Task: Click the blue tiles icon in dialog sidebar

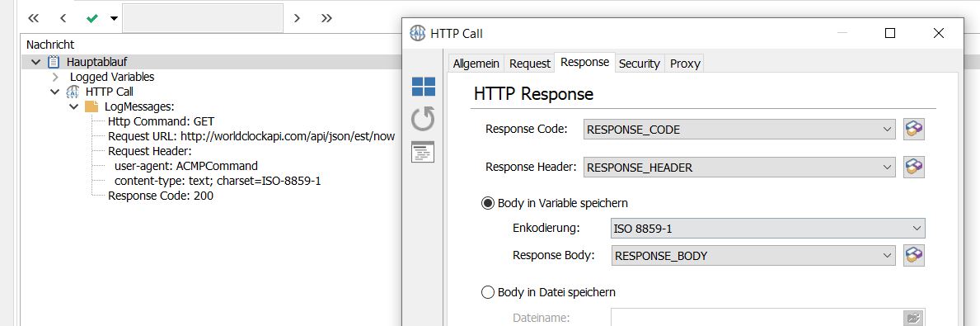Action: 423,87
